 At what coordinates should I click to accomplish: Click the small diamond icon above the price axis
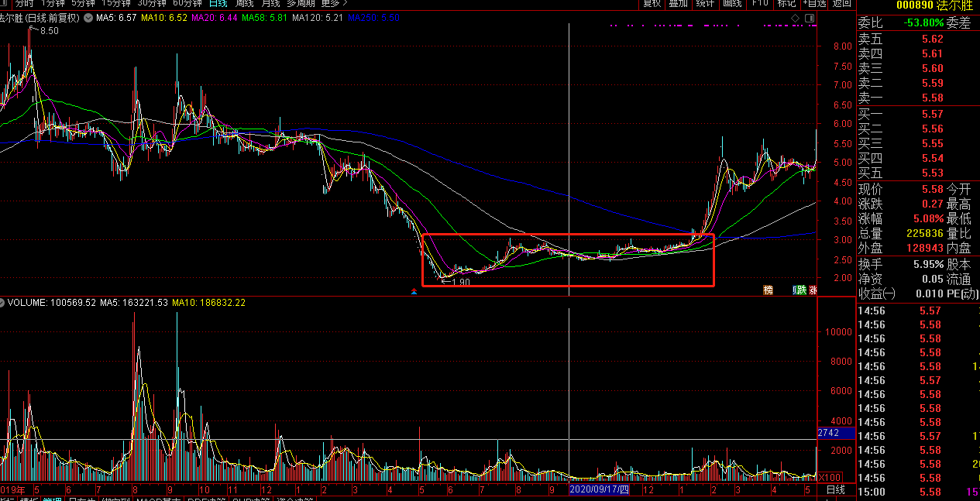click(795, 17)
